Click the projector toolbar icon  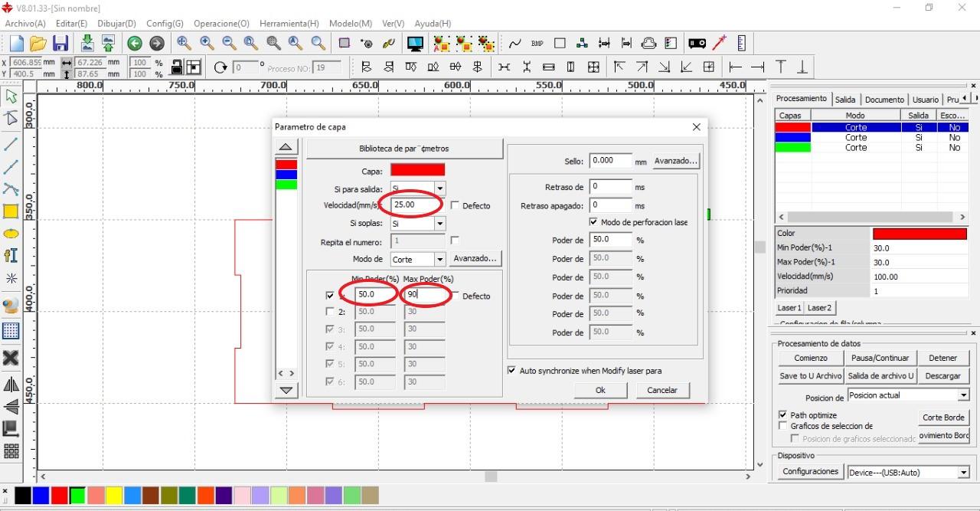click(x=697, y=44)
